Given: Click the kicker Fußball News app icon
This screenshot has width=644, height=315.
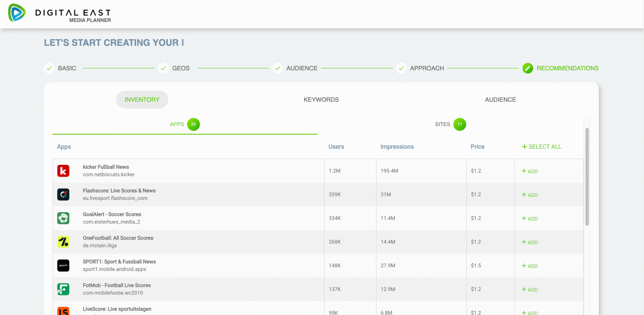Looking at the screenshot, I should [x=63, y=171].
